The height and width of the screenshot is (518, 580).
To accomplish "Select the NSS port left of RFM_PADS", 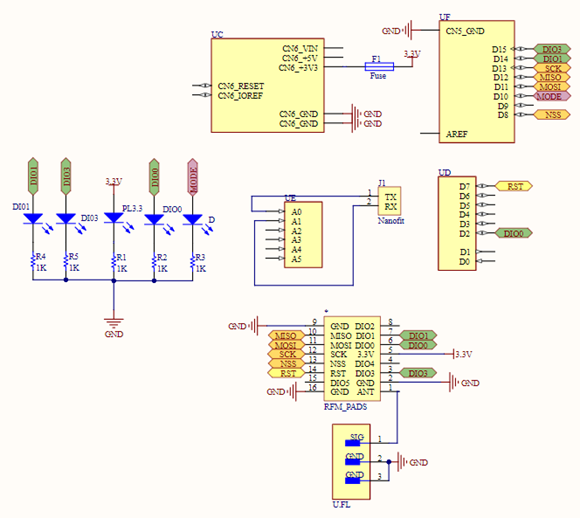I will coord(286,364).
